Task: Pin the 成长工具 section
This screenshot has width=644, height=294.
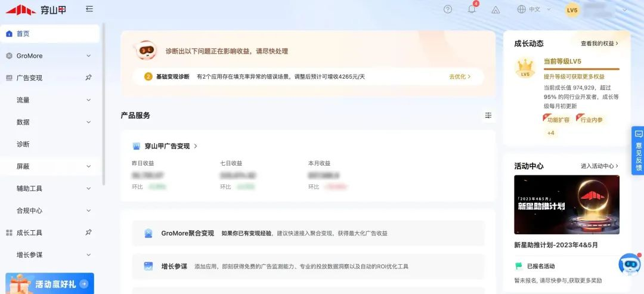Action: pyautogui.click(x=88, y=233)
